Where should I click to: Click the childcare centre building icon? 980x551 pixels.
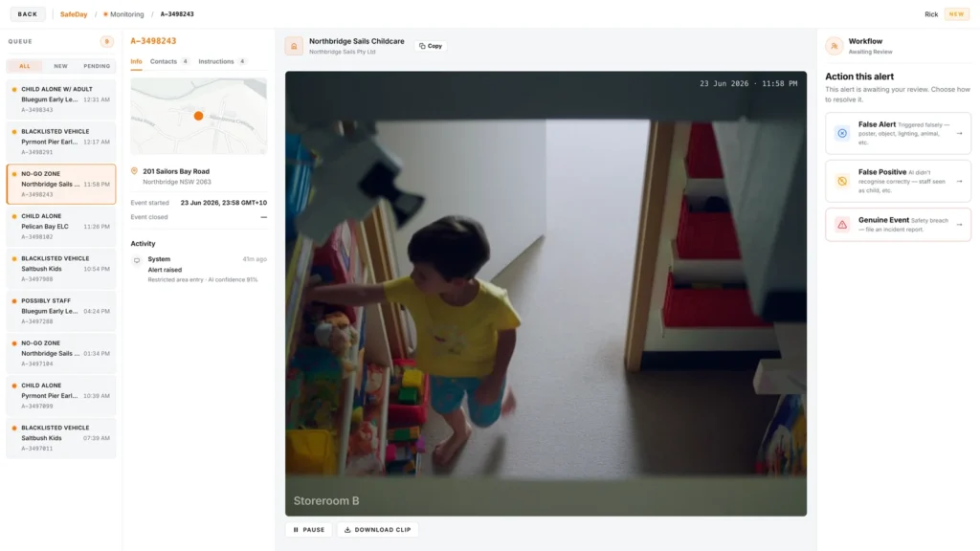click(294, 46)
